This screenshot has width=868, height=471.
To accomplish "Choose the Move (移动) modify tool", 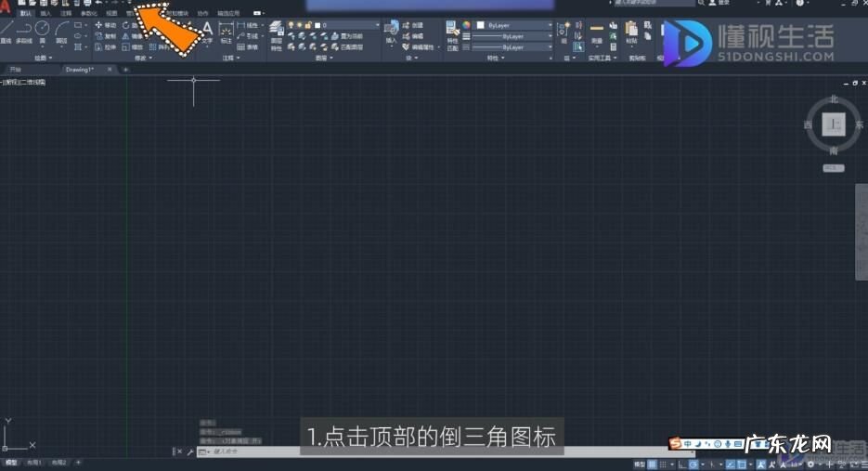I will (105, 25).
